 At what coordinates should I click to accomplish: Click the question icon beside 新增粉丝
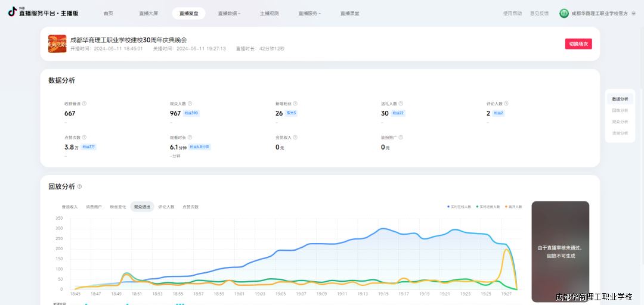coord(295,104)
